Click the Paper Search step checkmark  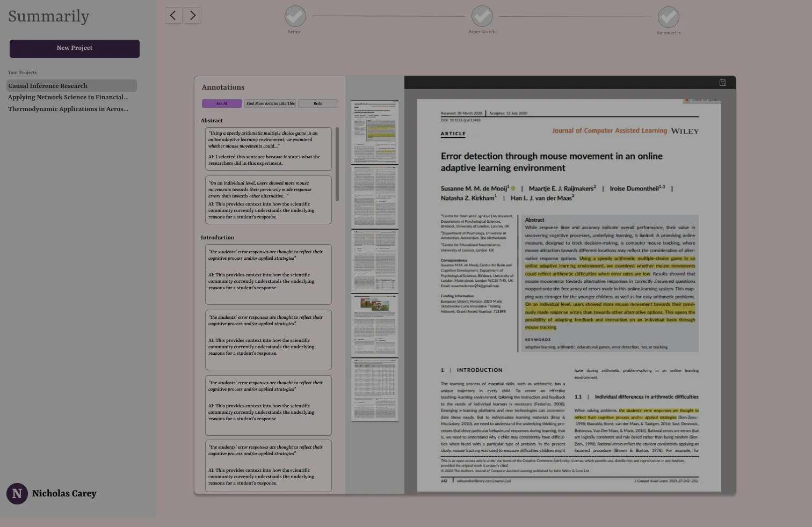pos(482,16)
